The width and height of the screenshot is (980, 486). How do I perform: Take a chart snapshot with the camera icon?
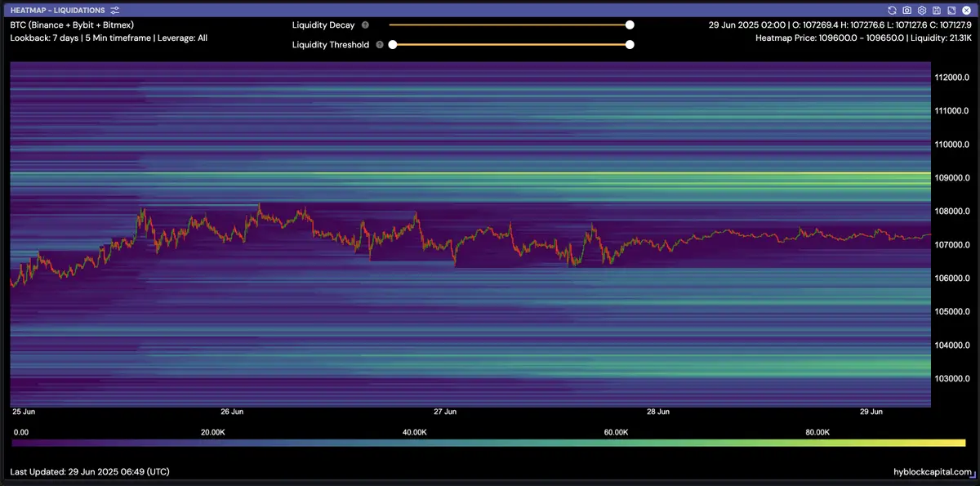click(x=907, y=11)
